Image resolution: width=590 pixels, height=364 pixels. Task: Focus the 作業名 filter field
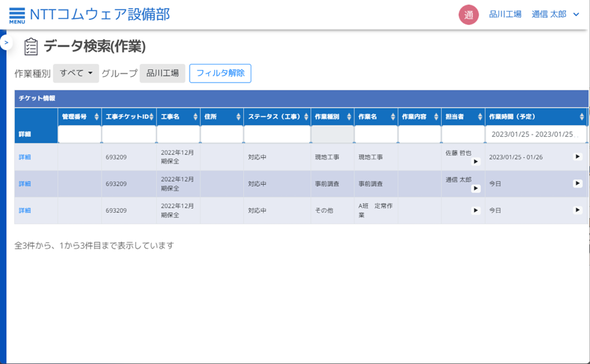point(376,134)
